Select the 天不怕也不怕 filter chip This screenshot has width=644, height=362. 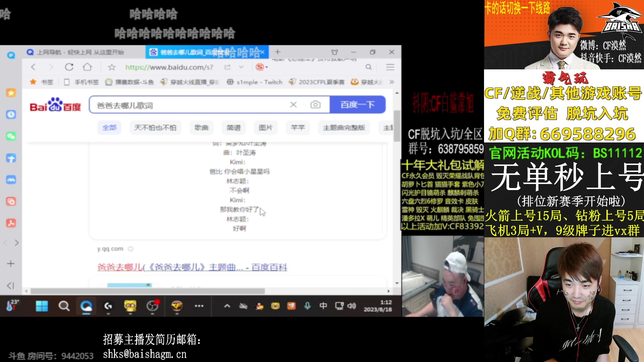(155, 128)
